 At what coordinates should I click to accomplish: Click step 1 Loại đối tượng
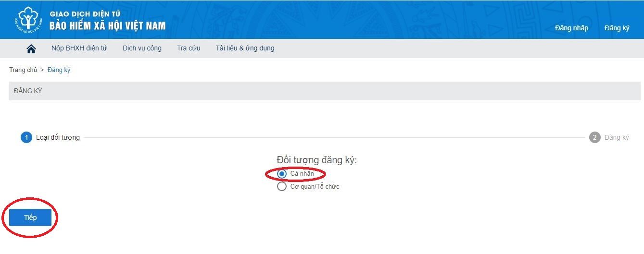coord(51,137)
